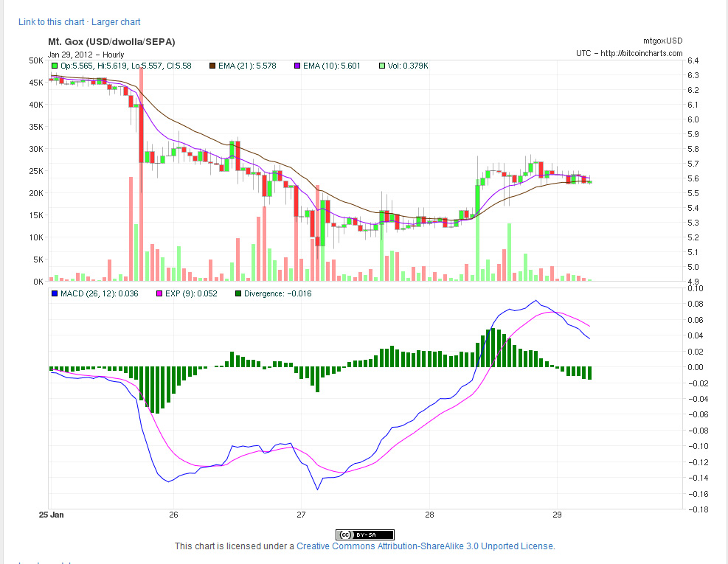Click the dark green Divergence legend swatch
This screenshot has height=564, width=728.
[x=238, y=294]
